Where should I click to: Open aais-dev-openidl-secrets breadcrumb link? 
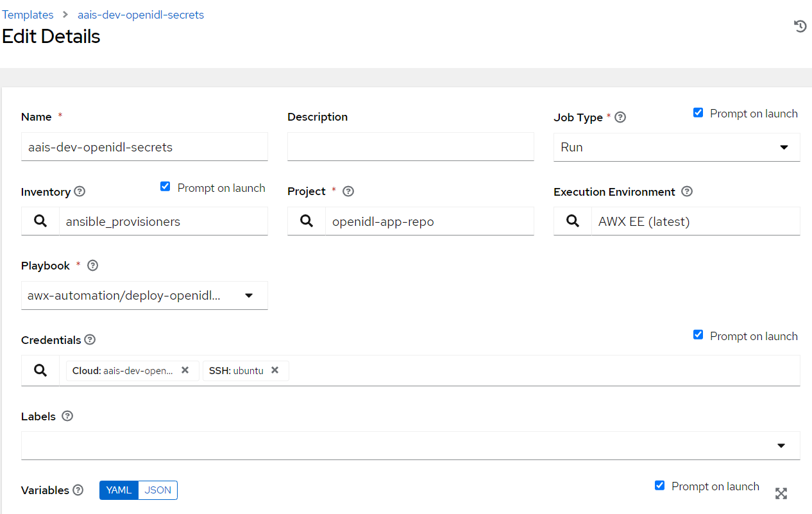coord(141,15)
